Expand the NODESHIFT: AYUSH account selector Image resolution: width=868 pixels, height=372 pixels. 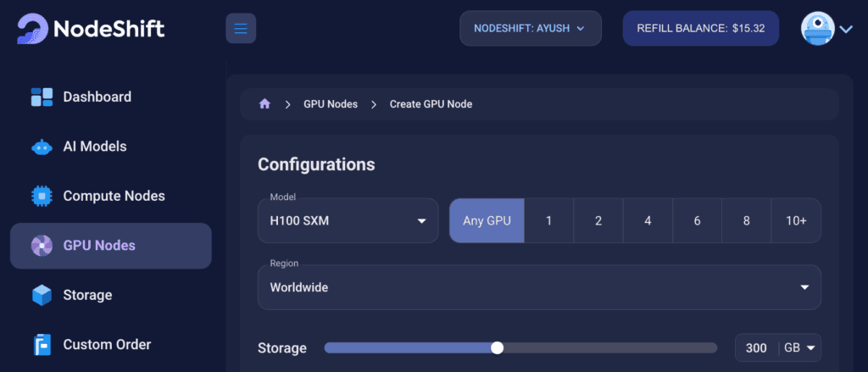(x=531, y=28)
